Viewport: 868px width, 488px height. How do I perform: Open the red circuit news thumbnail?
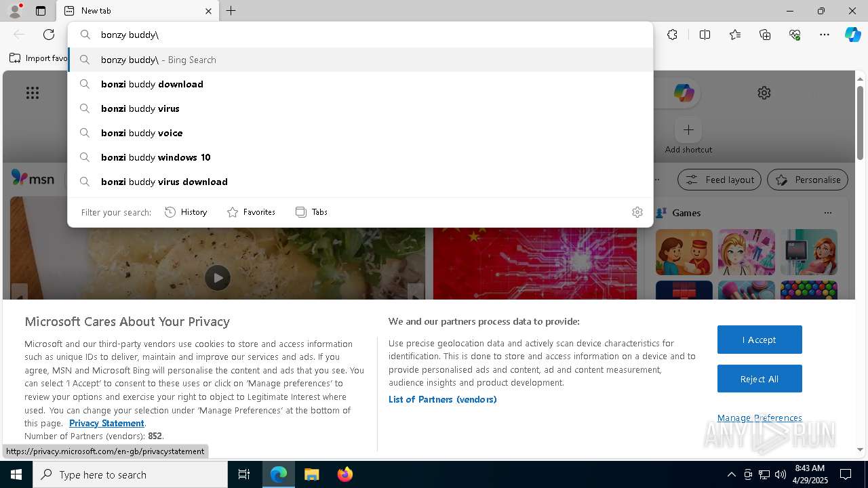[535, 263]
